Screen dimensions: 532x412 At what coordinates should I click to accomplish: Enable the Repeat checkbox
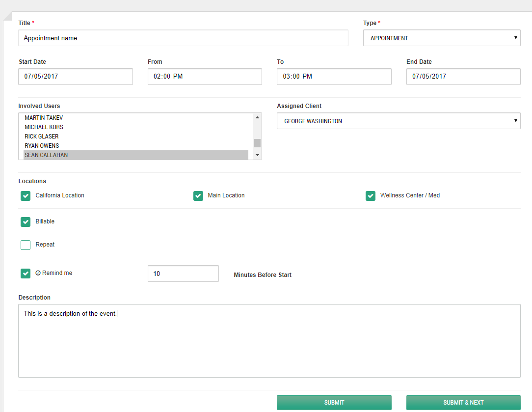[26, 245]
